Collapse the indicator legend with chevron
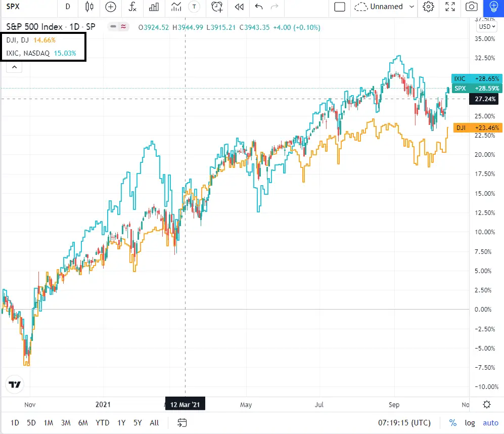This screenshot has width=504, height=434. coord(15,67)
